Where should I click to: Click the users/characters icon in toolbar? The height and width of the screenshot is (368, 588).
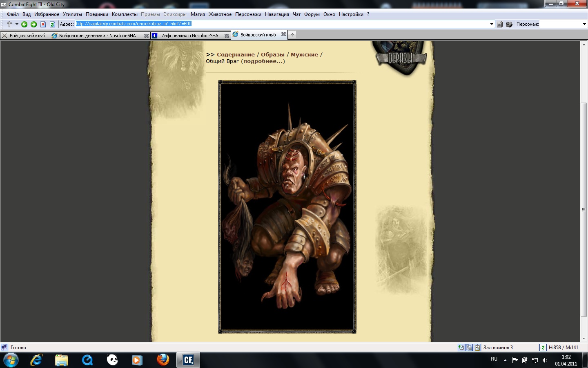click(509, 24)
